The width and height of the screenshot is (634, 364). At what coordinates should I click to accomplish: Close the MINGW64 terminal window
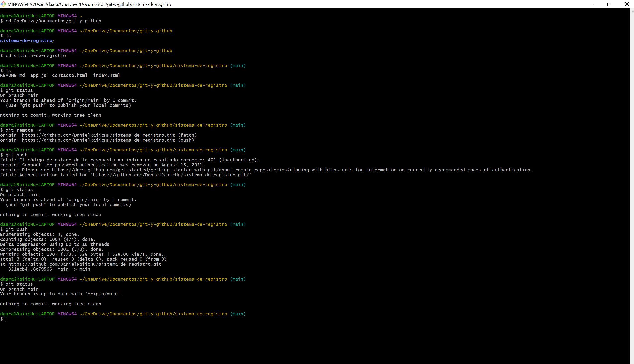[x=627, y=4]
